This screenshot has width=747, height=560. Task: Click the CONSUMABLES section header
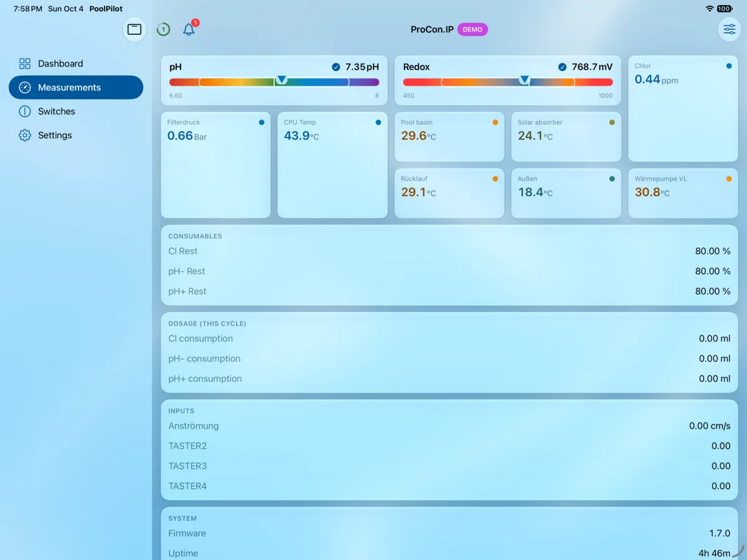pos(195,236)
